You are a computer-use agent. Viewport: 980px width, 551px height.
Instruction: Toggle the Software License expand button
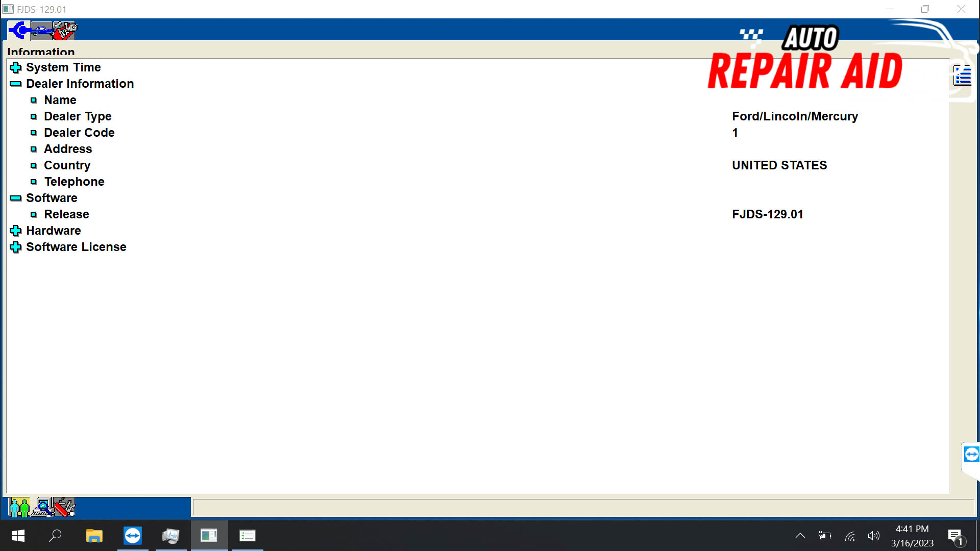coord(15,247)
